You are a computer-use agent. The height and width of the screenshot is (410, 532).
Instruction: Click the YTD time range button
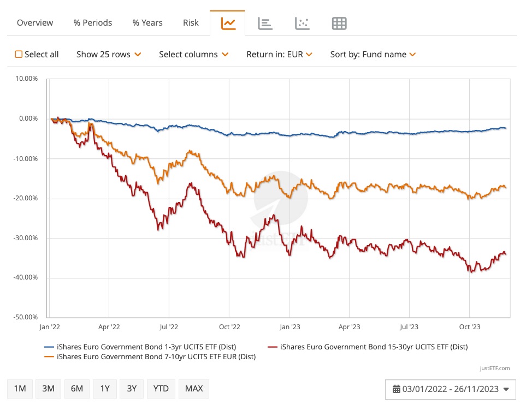tap(161, 389)
